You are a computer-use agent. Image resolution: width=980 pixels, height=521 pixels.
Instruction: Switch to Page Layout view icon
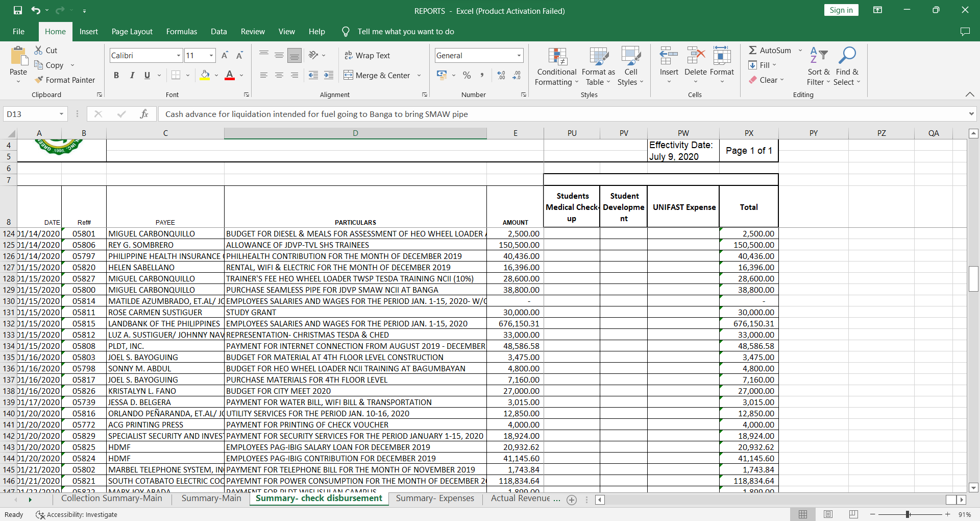828,514
